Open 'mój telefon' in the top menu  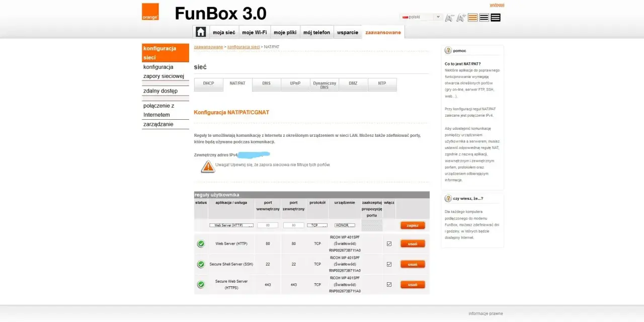pos(317,32)
